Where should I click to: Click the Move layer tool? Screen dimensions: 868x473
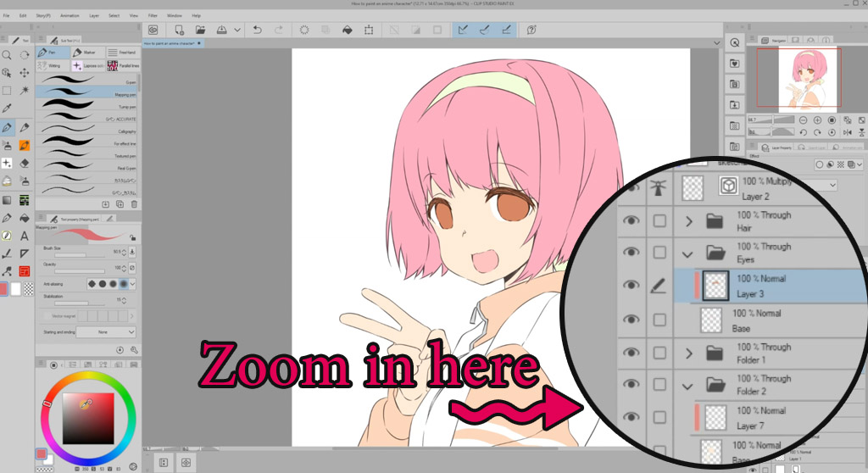click(25, 72)
